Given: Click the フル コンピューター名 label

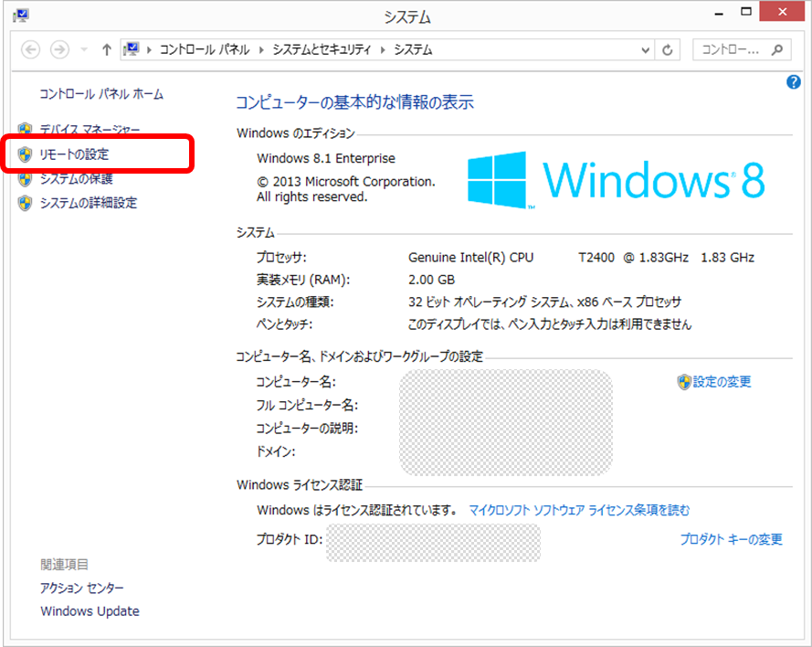Looking at the screenshot, I should [x=307, y=405].
